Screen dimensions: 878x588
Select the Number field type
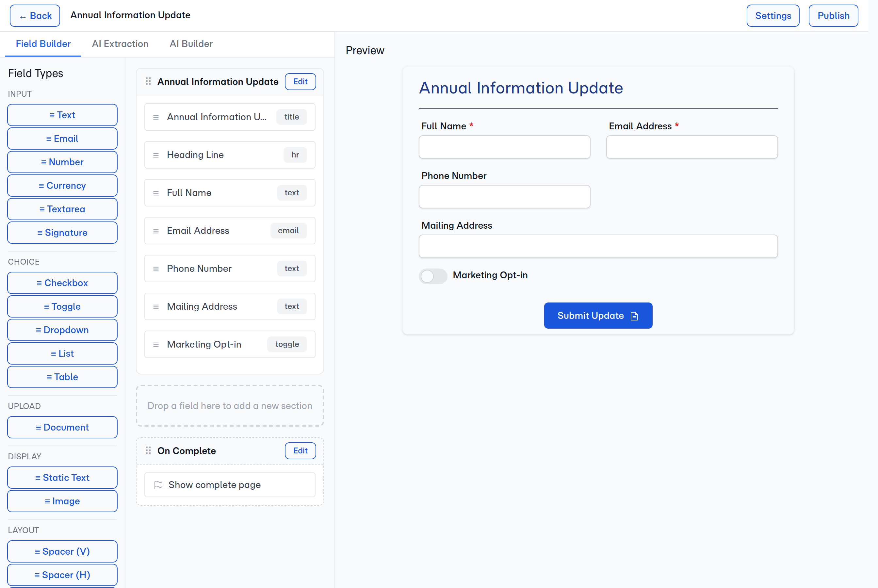click(x=62, y=162)
